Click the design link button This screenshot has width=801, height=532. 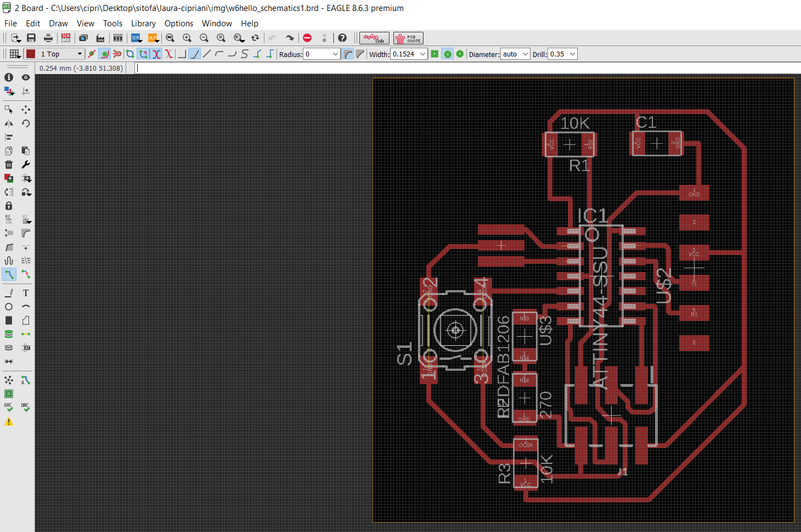pyautogui.click(x=374, y=38)
